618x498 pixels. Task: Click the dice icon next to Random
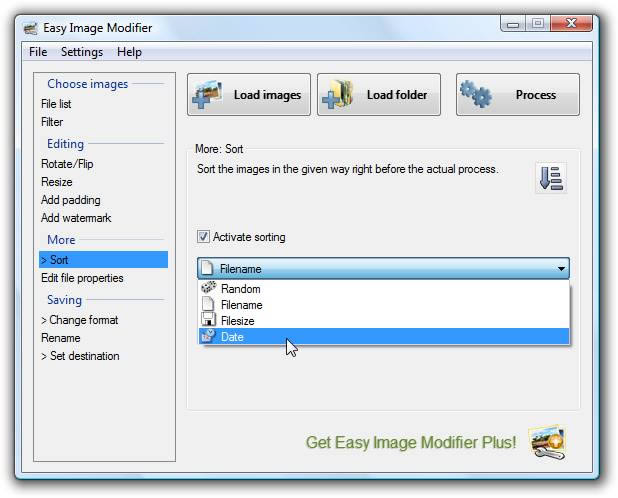tap(208, 287)
